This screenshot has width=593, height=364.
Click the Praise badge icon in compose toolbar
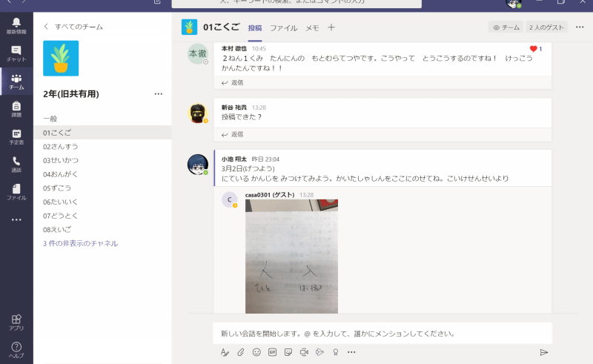pyautogui.click(x=336, y=352)
